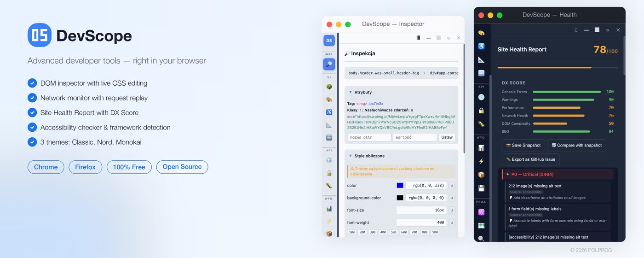644x258 pixels.
Task: Choose font-weight preset 500
Action: point(394,232)
